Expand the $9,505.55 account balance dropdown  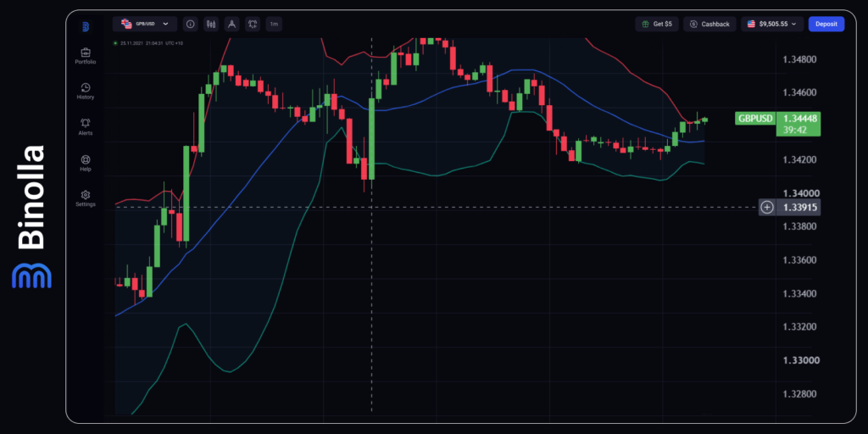pyautogui.click(x=772, y=24)
